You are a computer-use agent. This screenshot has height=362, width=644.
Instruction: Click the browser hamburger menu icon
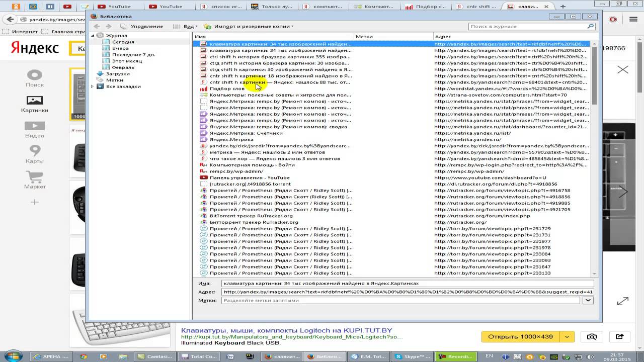tap(633, 19)
